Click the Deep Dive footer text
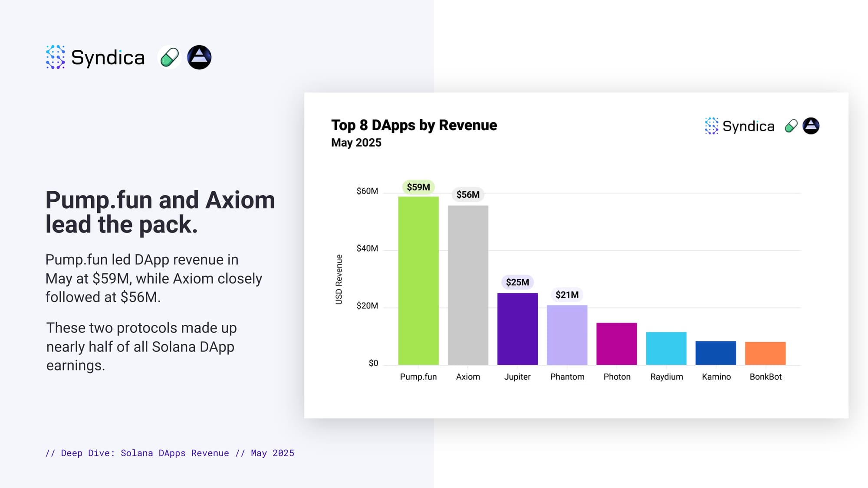868x488 pixels. pos(170,453)
